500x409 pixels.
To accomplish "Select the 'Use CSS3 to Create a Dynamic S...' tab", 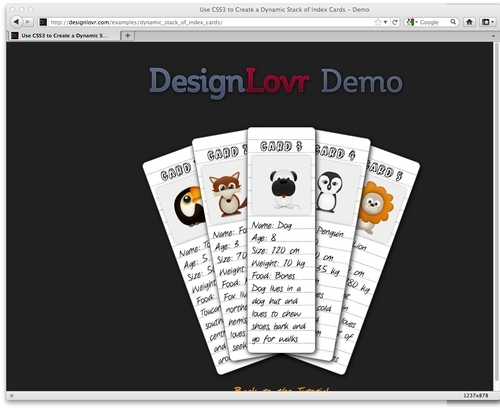I will [x=63, y=35].
